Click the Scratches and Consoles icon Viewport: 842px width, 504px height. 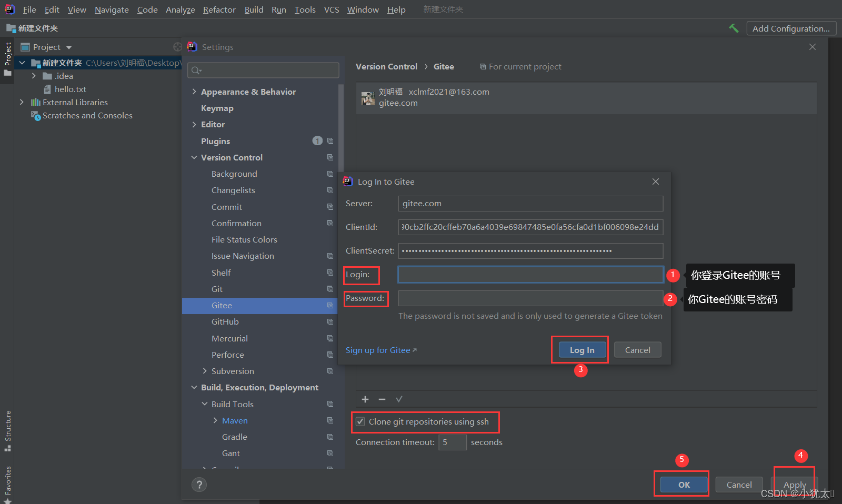click(x=36, y=115)
